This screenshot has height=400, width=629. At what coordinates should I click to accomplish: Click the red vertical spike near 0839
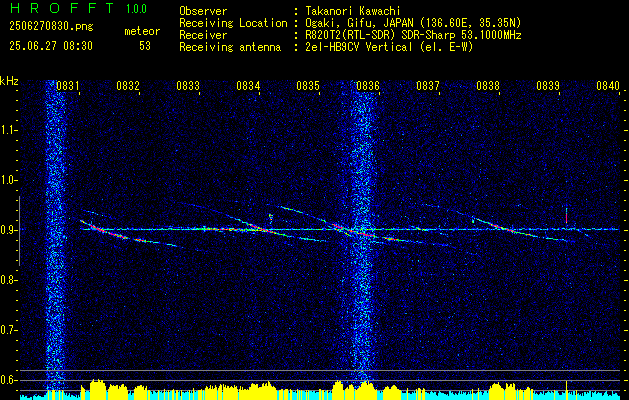[566, 217]
